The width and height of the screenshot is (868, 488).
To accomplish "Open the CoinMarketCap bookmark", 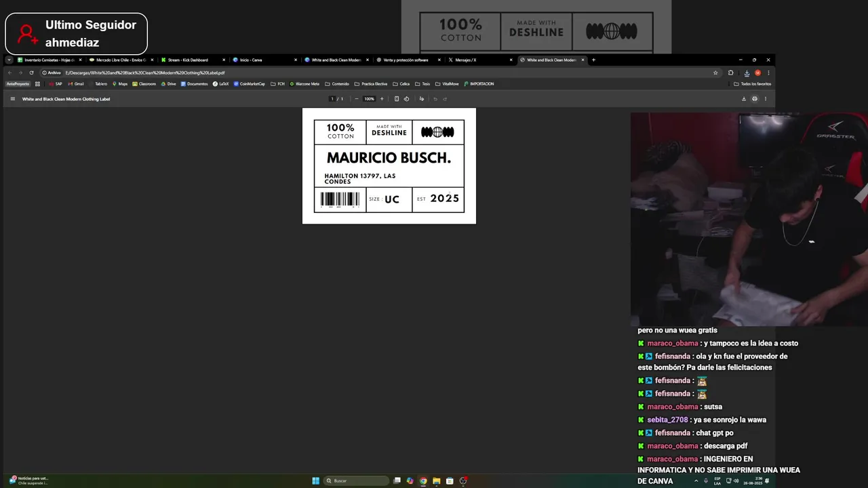I will coord(249,84).
